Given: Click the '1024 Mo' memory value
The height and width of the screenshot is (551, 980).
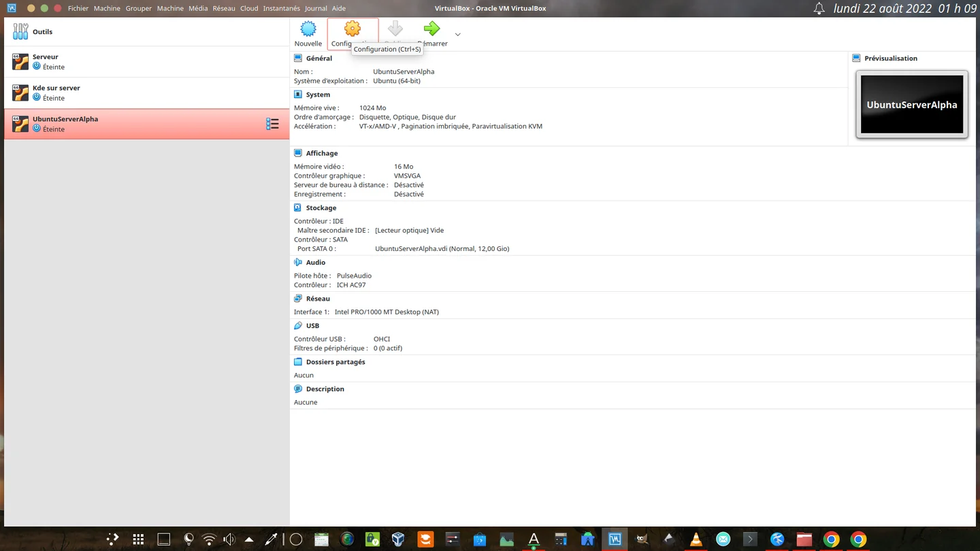Looking at the screenshot, I should click(x=372, y=108).
